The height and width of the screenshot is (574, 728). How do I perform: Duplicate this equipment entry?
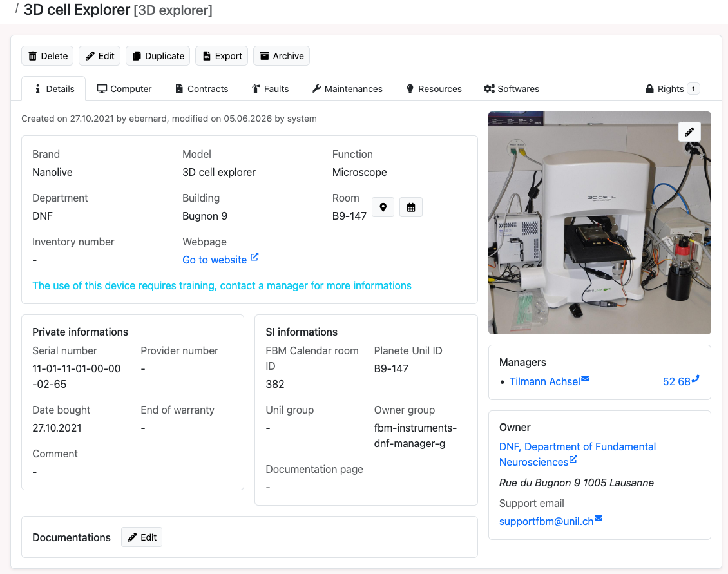(x=158, y=56)
